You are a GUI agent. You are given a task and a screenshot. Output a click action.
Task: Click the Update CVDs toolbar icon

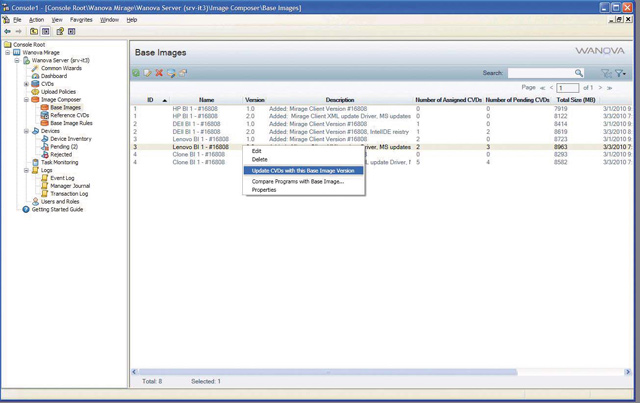coord(171,73)
